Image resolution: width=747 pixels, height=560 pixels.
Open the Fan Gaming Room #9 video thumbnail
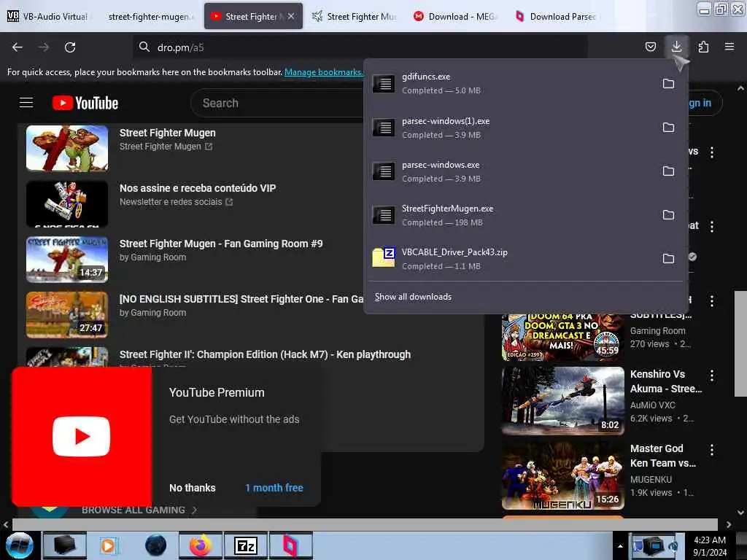tap(67, 260)
